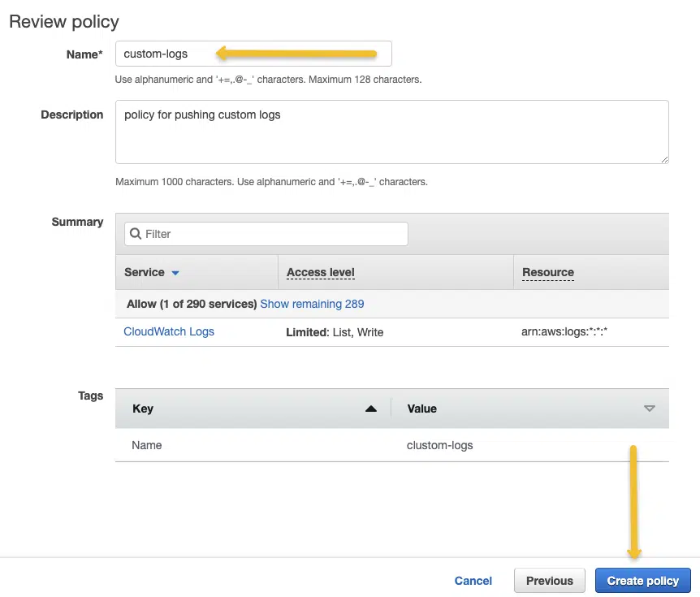Click the Create policy button

pos(643,581)
